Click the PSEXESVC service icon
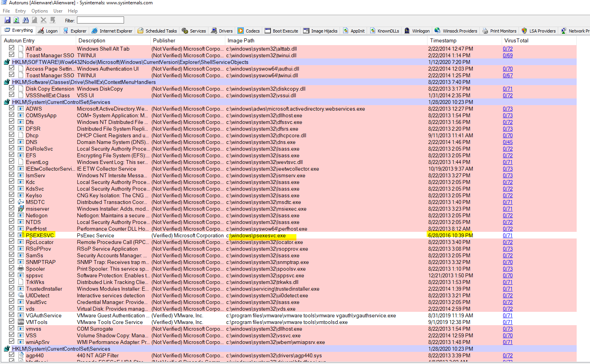 [21, 235]
